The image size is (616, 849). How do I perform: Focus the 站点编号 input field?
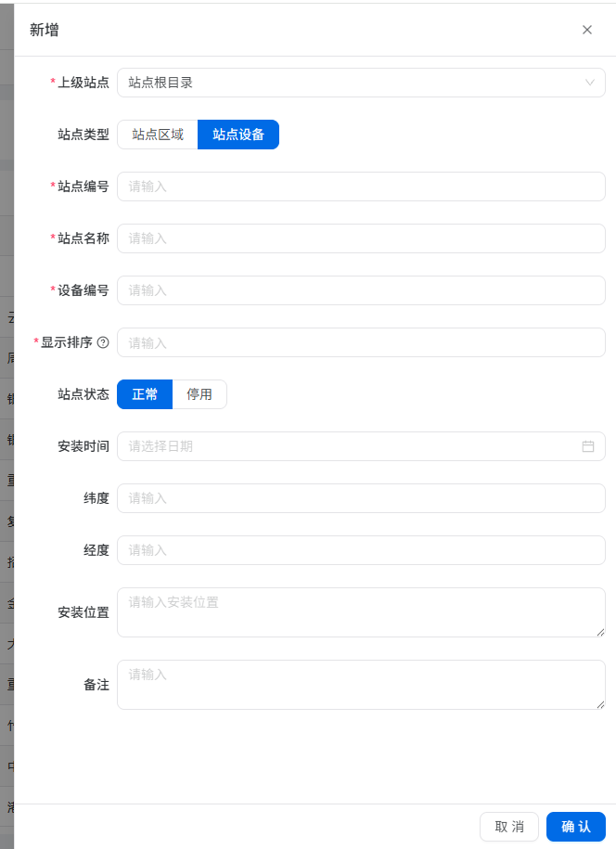pyautogui.click(x=361, y=187)
